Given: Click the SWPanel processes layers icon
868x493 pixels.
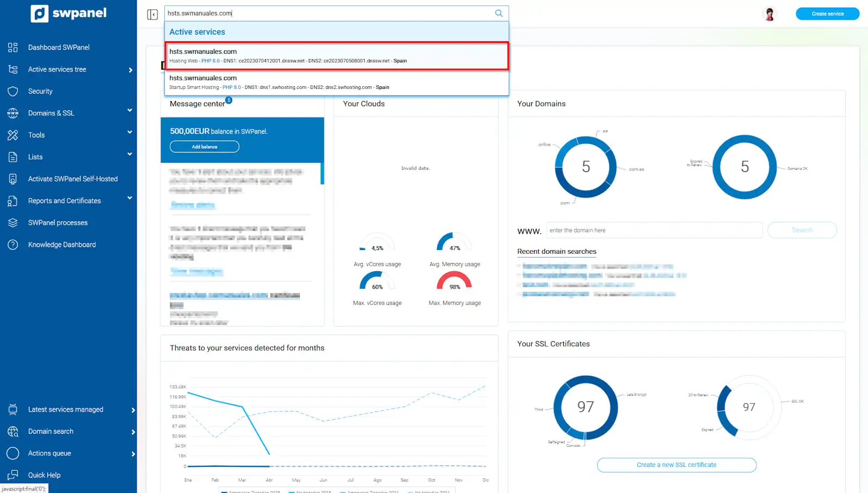Looking at the screenshot, I should coord(13,223).
